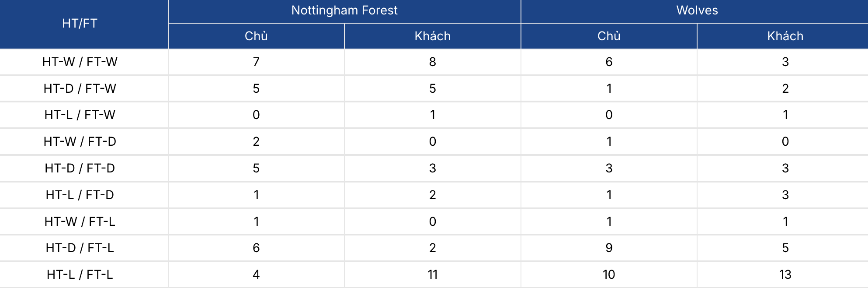Select the HT-W / FT-D row label
The image size is (868, 288).
80,141
